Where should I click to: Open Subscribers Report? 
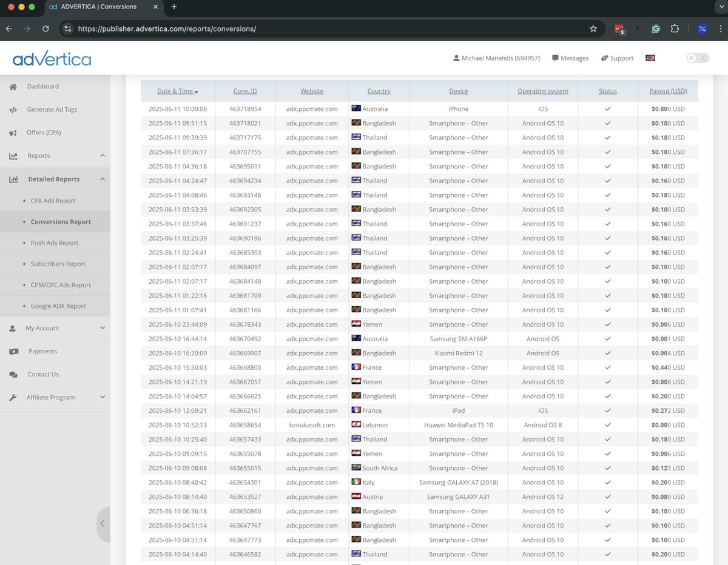click(58, 264)
